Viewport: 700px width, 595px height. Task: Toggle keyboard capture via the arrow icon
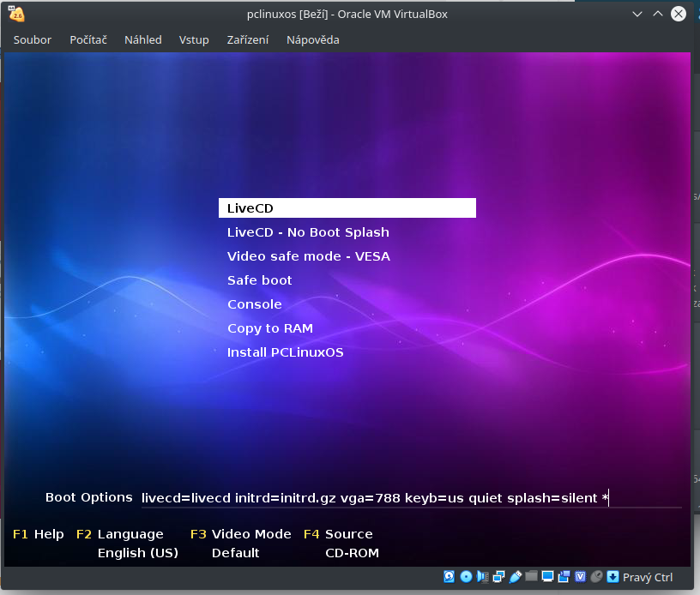click(x=612, y=577)
